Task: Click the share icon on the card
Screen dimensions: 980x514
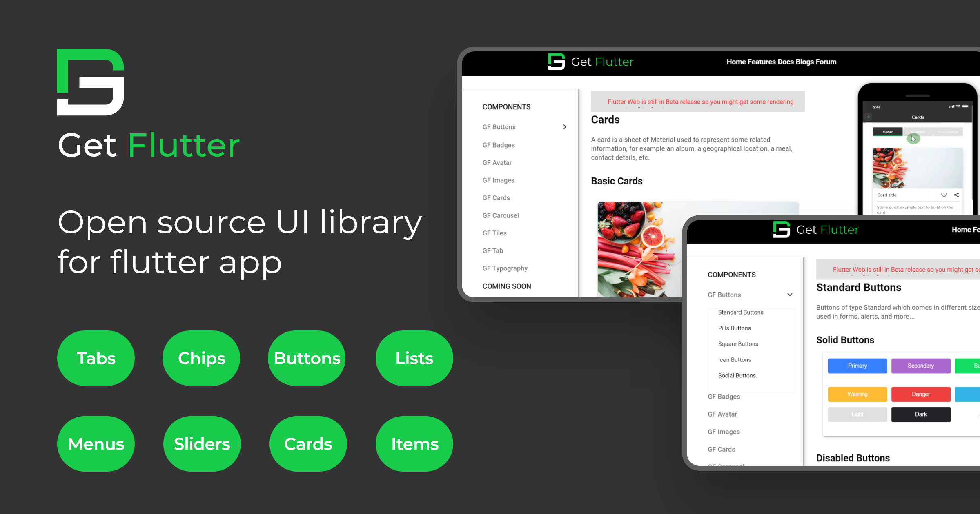Action: pyautogui.click(x=956, y=195)
